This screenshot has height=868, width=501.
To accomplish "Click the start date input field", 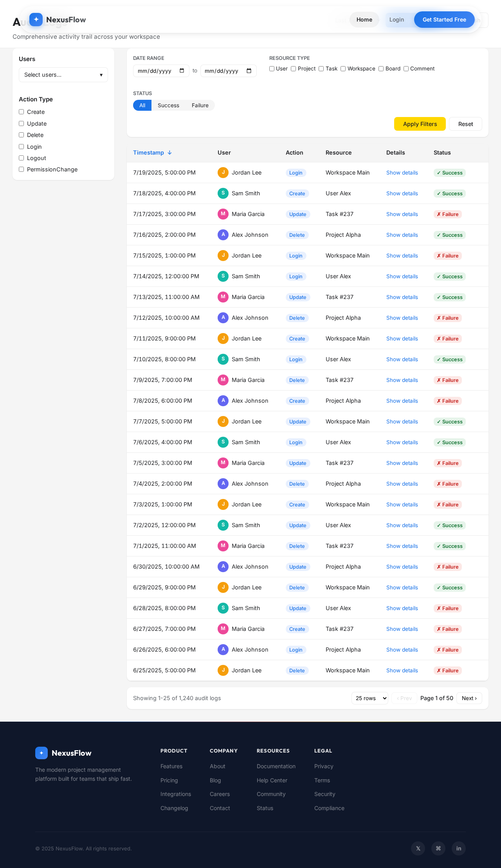I will 161,71.
